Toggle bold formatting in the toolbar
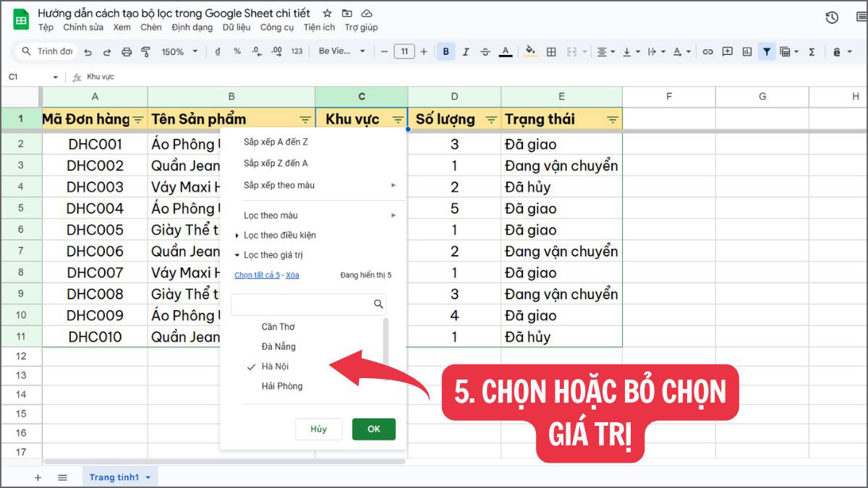868x488 pixels. click(x=446, y=51)
